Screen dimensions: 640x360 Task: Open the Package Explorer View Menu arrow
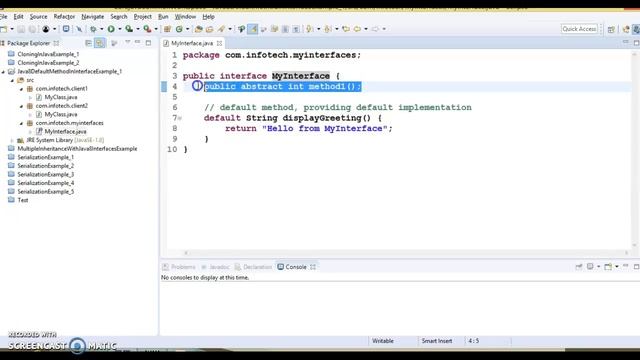point(127,42)
